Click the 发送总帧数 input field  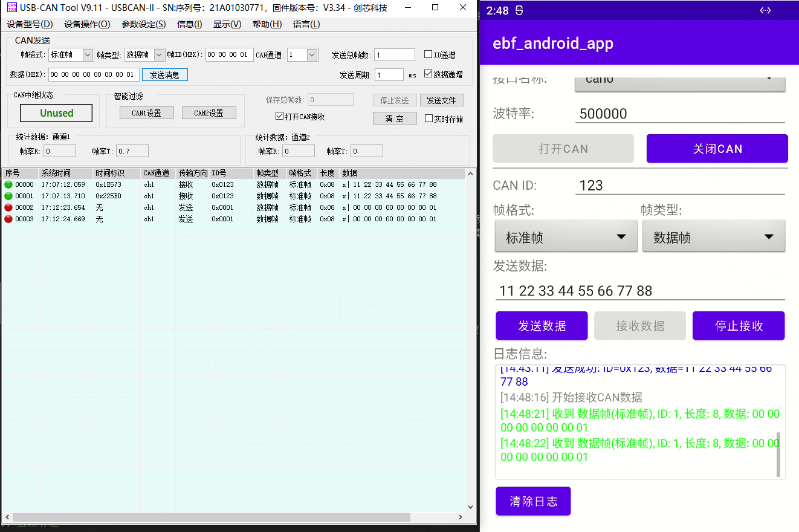click(395, 55)
